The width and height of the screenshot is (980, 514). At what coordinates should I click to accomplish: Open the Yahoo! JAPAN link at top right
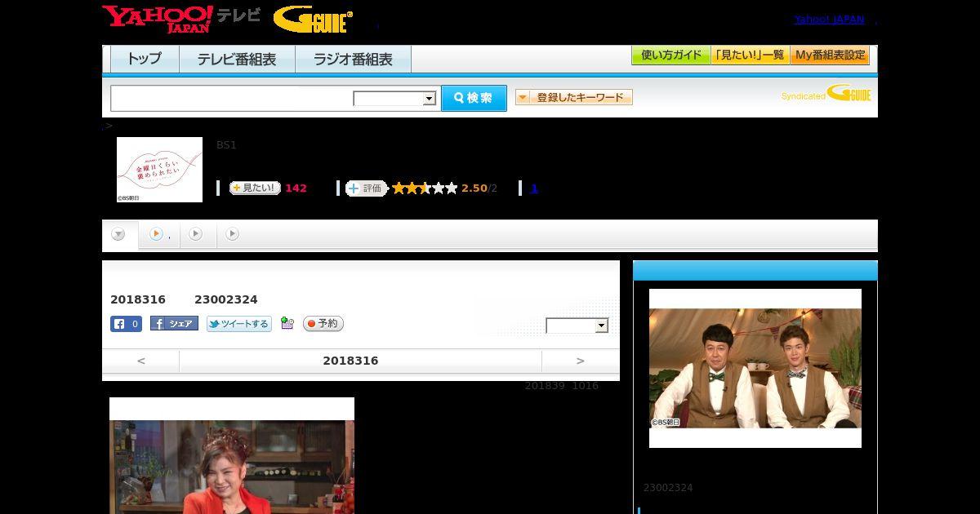coord(829,20)
